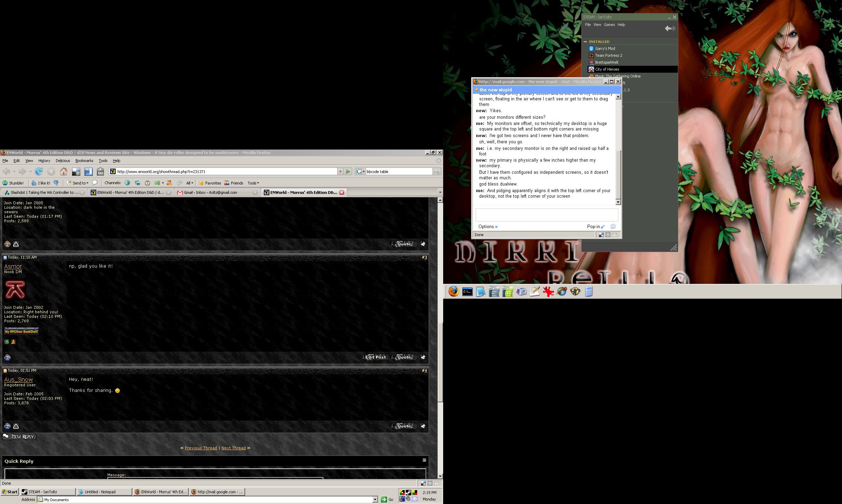Click the Firefox Reload button
Viewport: 842px width, 504px height.
coord(39,171)
